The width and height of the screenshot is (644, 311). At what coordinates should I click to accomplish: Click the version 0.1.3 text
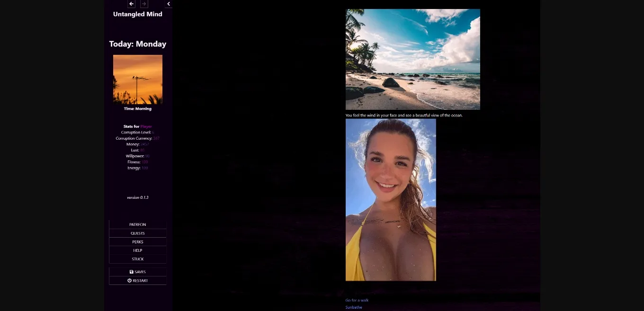(x=137, y=197)
